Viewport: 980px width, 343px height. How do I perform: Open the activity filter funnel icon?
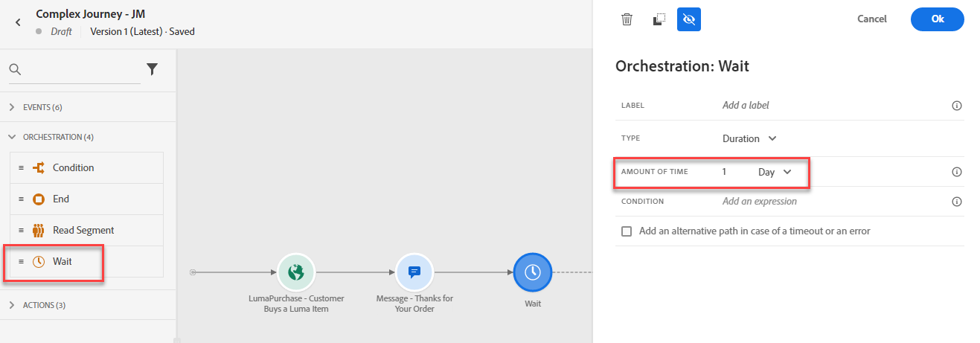[x=152, y=69]
